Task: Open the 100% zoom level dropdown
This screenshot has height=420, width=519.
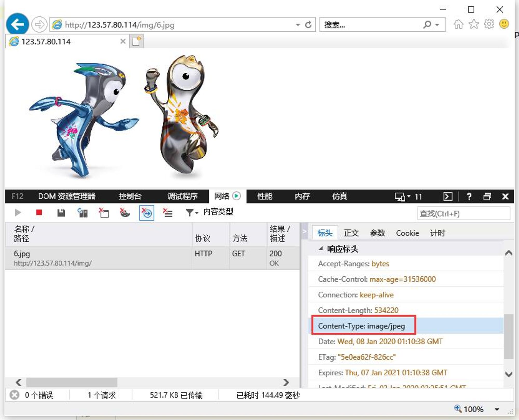Action: coord(497,409)
